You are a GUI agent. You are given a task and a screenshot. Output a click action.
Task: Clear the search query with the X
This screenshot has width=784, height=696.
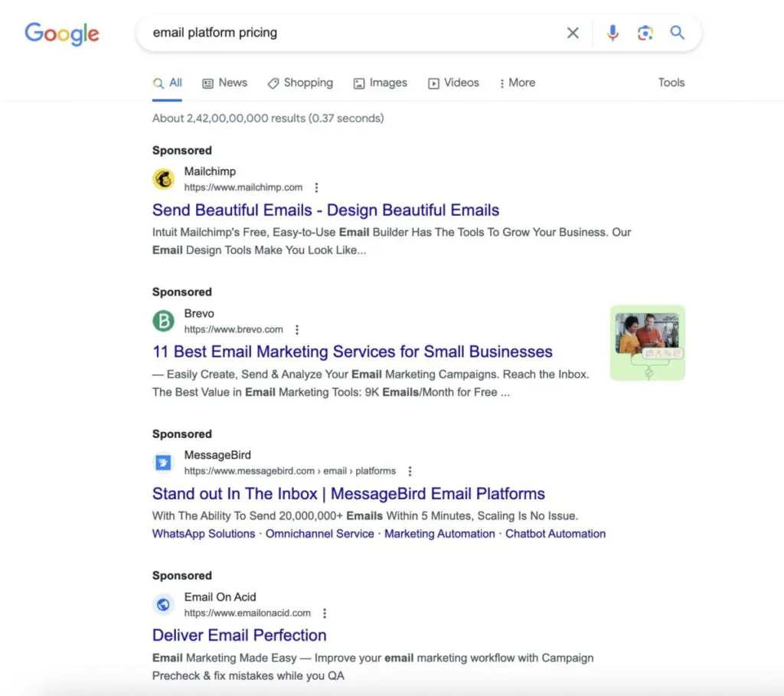573,33
